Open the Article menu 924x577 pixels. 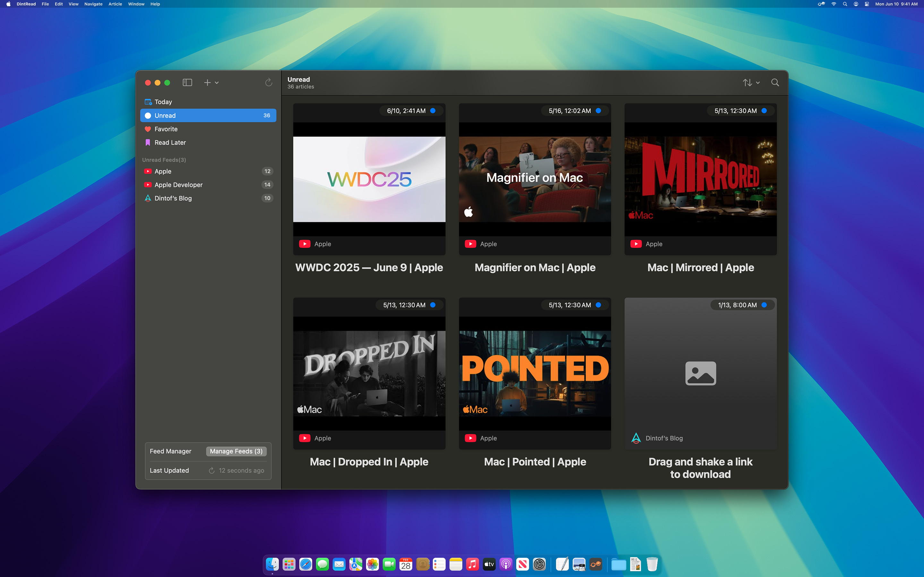click(115, 4)
